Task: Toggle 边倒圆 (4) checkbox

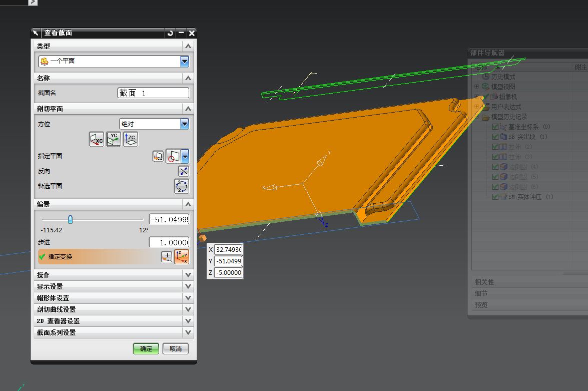Action: pyautogui.click(x=495, y=167)
